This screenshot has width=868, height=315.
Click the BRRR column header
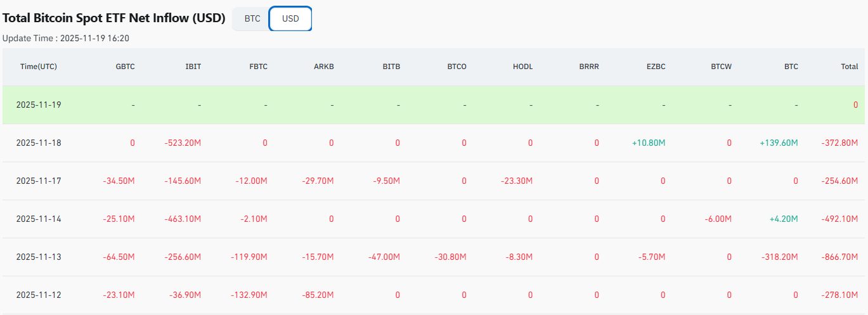589,67
